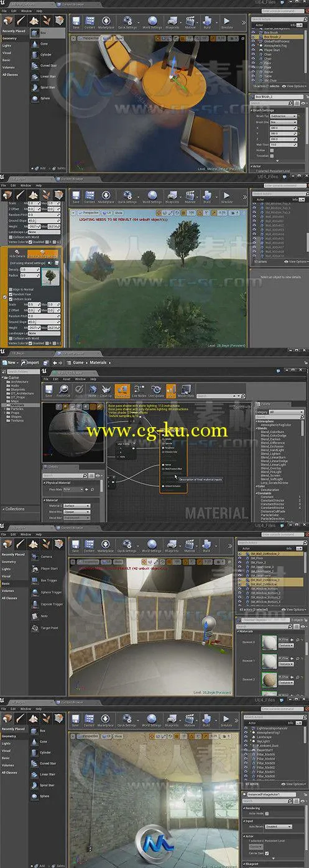Open the Blend Mode Opaque dropdown
The height and width of the screenshot is (868, 309).
[77, 511]
